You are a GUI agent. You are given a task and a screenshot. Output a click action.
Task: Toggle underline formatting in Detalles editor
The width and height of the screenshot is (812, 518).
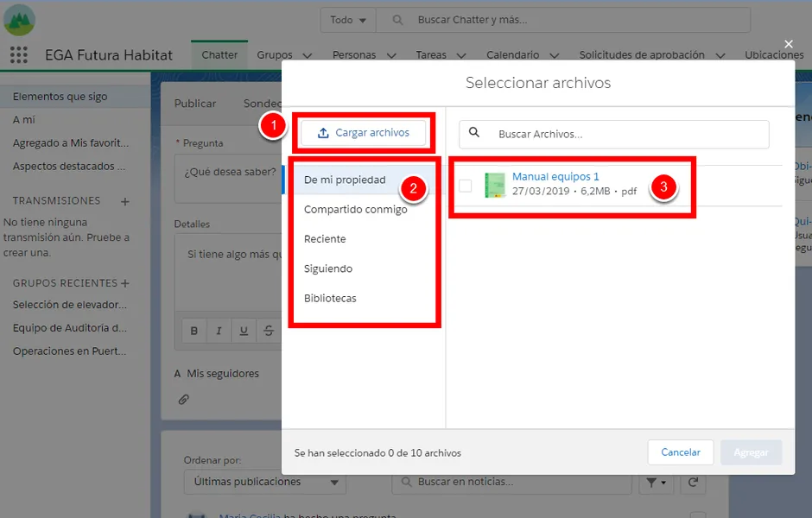tap(244, 331)
